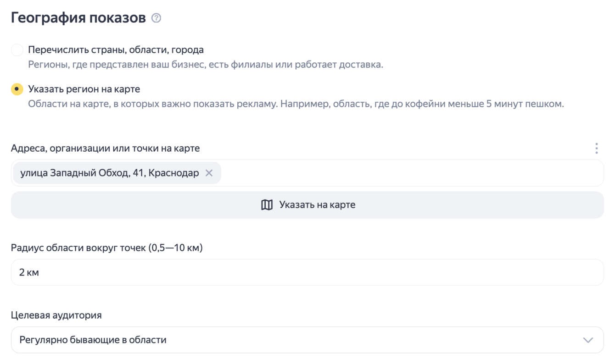Screen dimensions: 615x364
Task: Click the Адреса, организации или точки label
Action: point(105,148)
